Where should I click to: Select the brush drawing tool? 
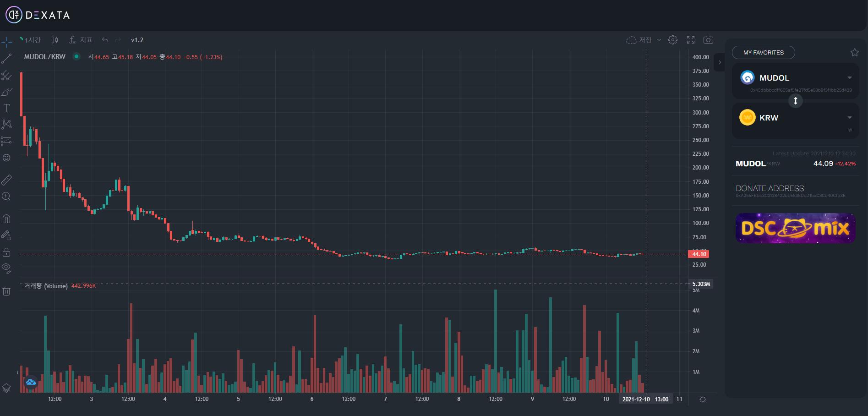(6, 92)
